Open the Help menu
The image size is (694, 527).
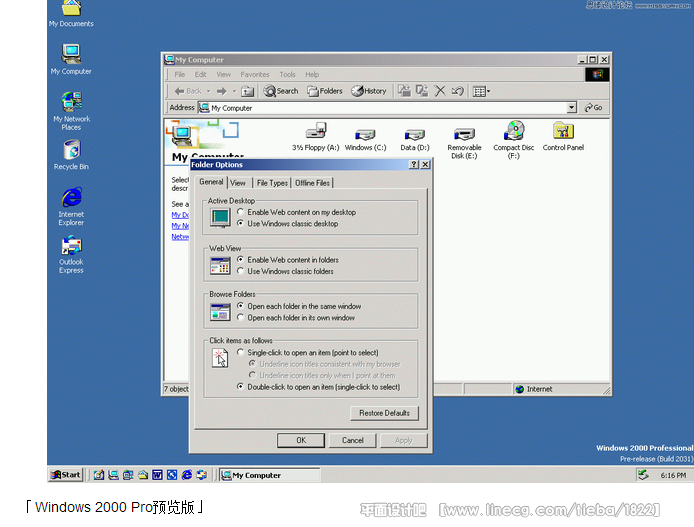(x=312, y=74)
